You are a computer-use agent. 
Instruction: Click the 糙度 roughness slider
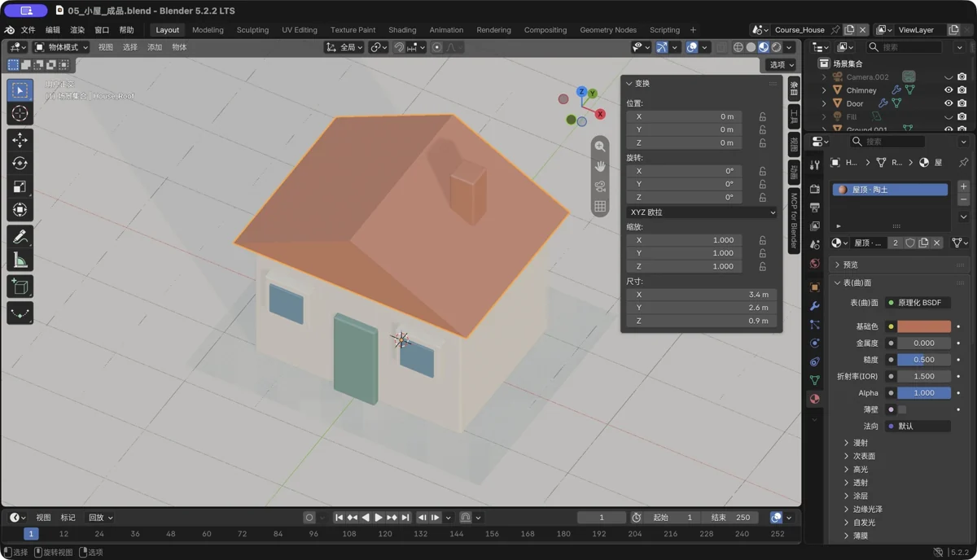[x=924, y=360]
